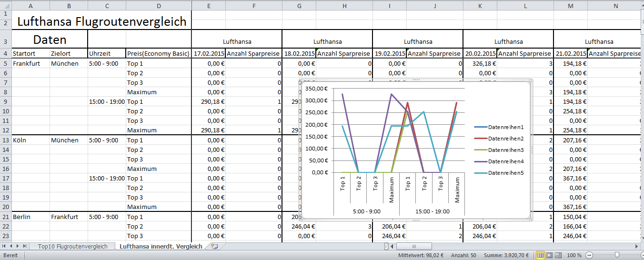
Task: Click the 15:00 - 19:00 cell in row 9
Action: [107, 101]
